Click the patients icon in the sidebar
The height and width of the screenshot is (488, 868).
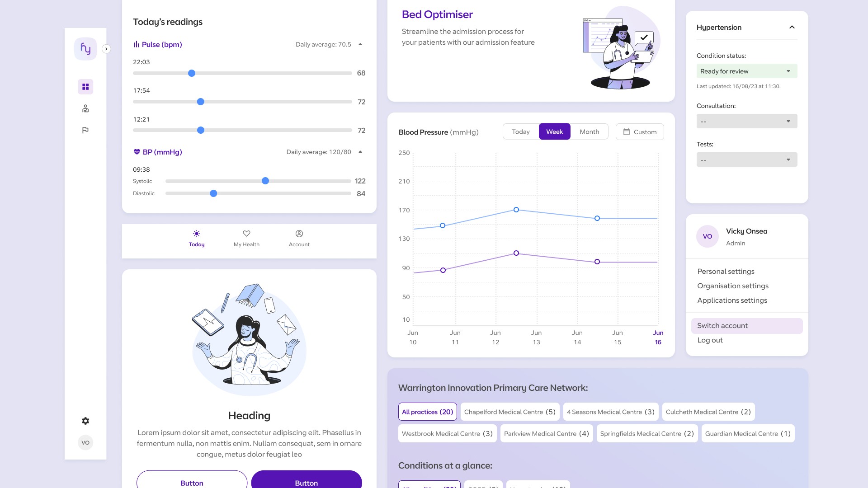tap(85, 108)
